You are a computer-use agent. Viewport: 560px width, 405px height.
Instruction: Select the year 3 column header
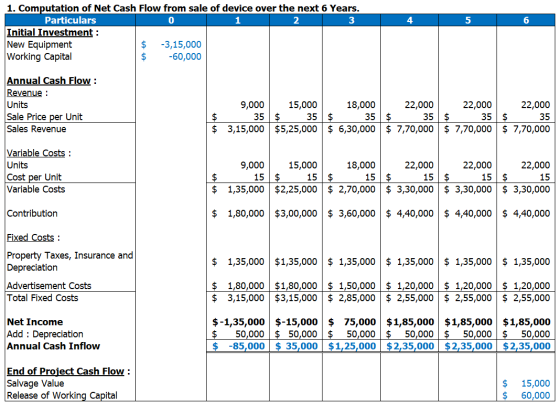(351, 20)
